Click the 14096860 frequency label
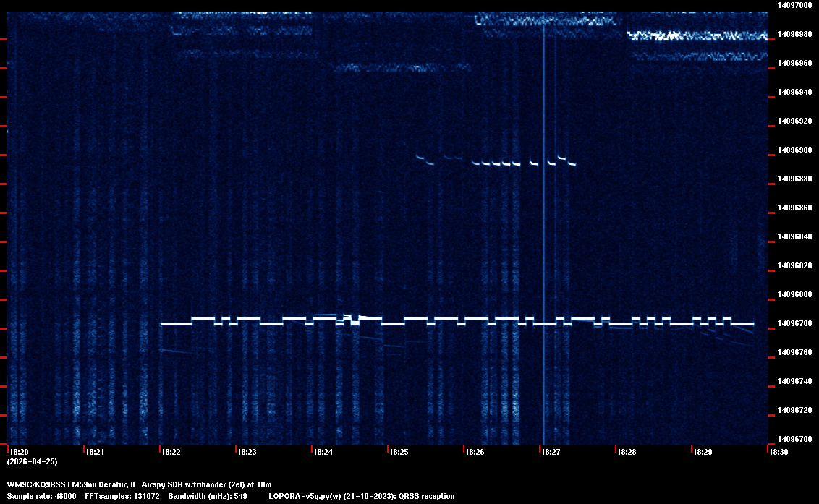The height and width of the screenshot is (504, 819). tap(794, 208)
